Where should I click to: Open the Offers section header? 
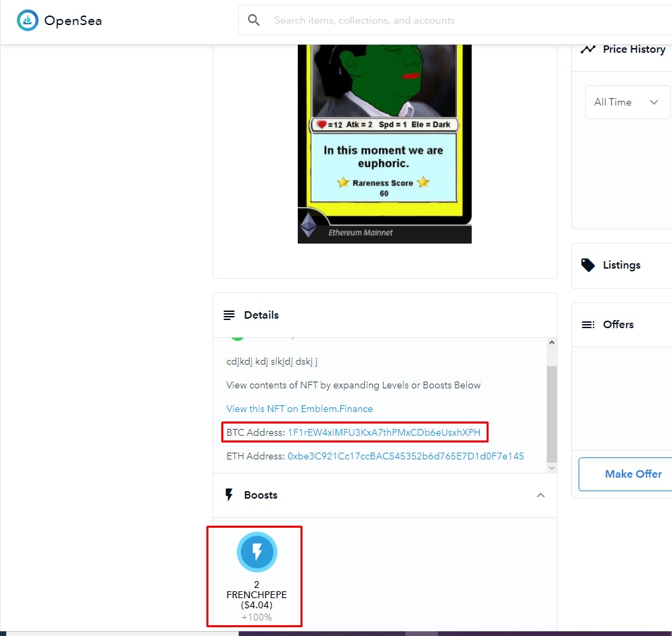coord(621,325)
